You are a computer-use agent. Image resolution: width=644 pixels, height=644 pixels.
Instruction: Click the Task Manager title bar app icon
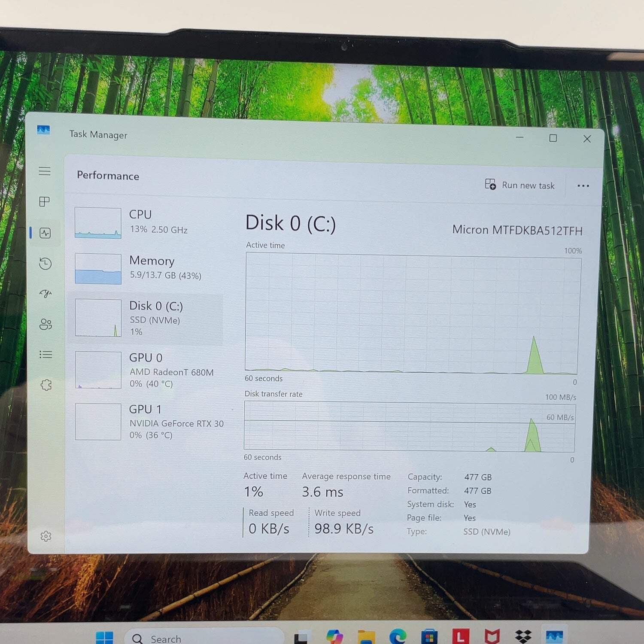(43, 130)
